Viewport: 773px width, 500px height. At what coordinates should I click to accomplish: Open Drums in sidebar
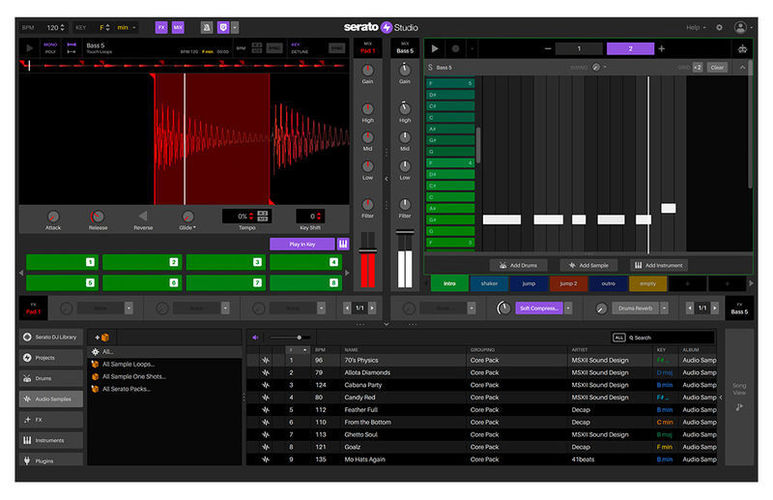51,379
